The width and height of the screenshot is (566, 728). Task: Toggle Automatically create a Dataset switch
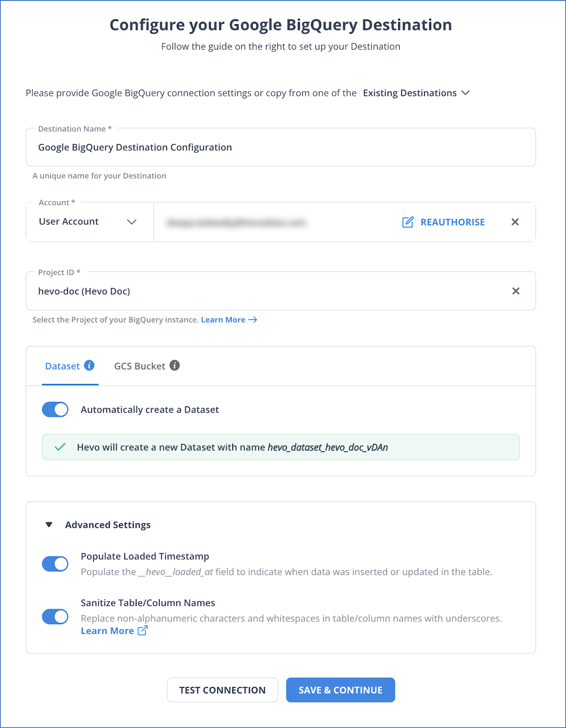(55, 409)
